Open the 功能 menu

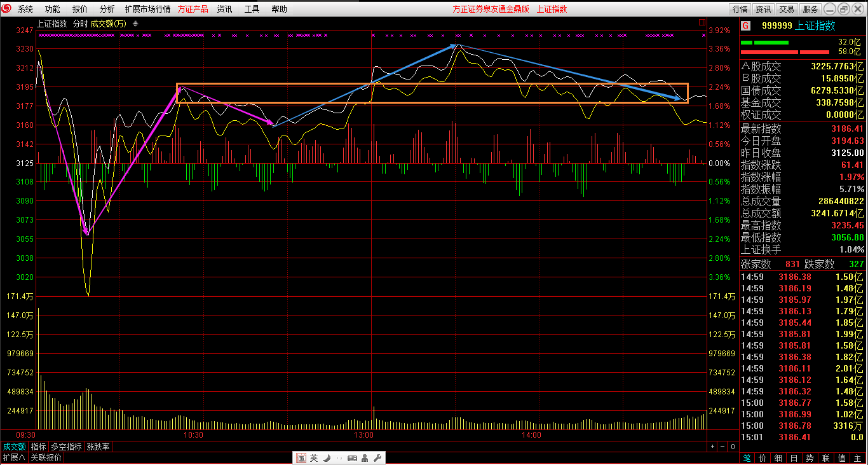[53, 9]
